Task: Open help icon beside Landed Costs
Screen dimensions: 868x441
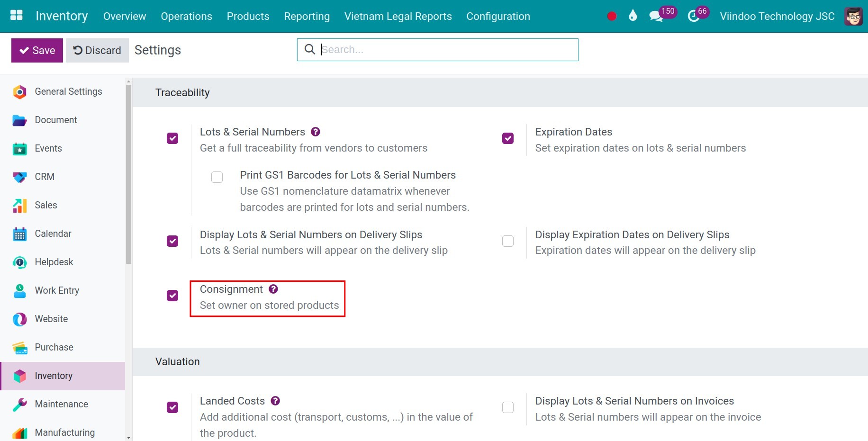Action: [x=275, y=401]
